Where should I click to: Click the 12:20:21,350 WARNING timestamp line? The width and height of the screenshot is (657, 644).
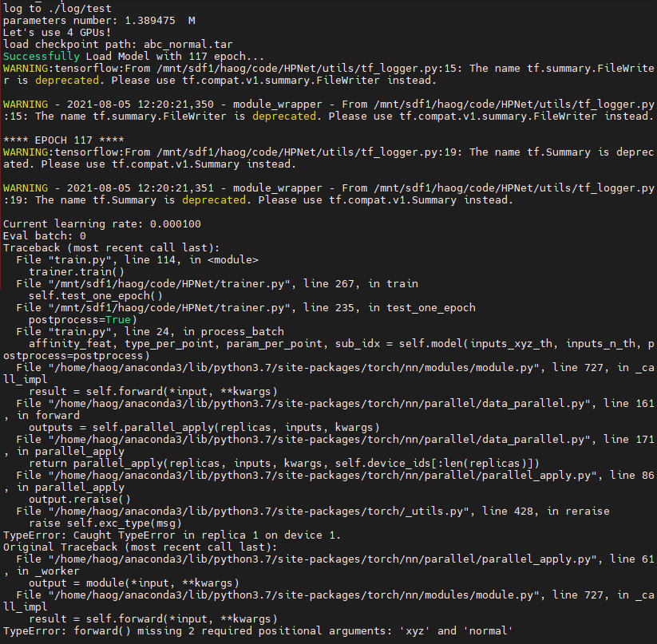pyautogui.click(x=329, y=105)
